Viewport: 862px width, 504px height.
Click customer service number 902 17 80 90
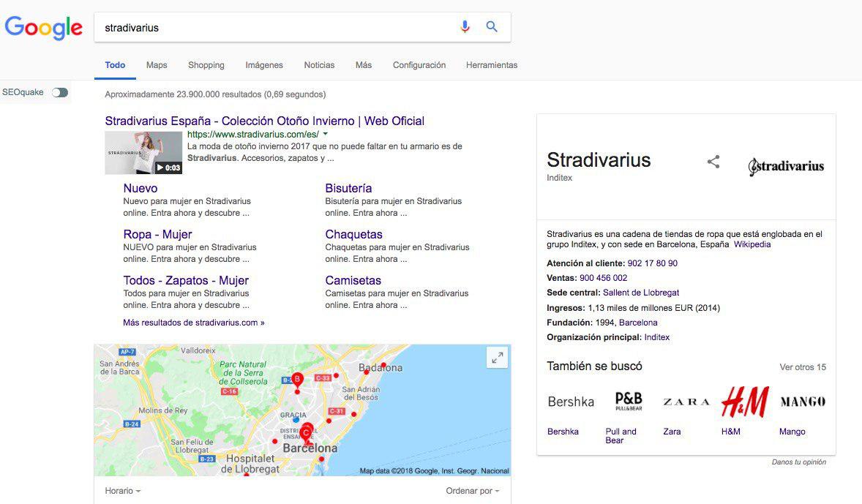pyautogui.click(x=653, y=263)
